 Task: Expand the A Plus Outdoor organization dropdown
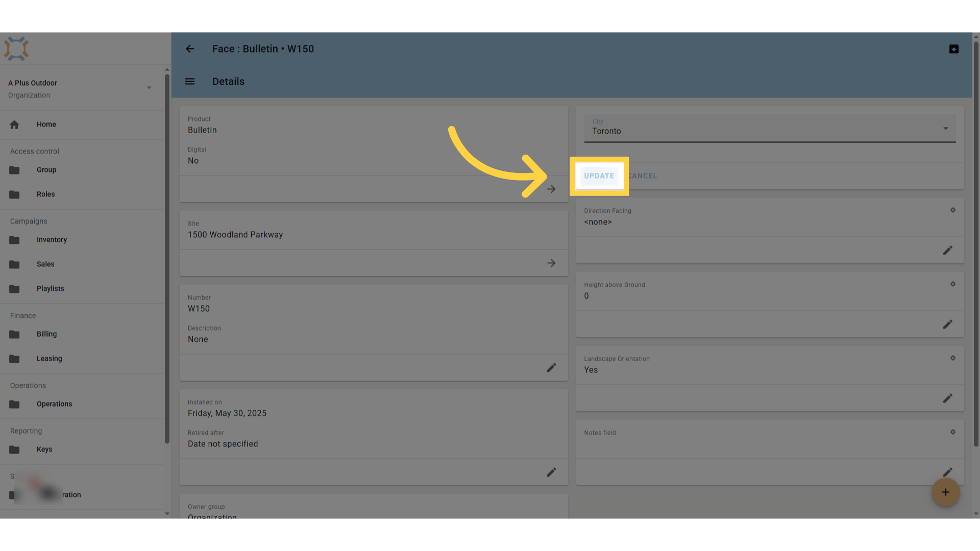click(149, 88)
